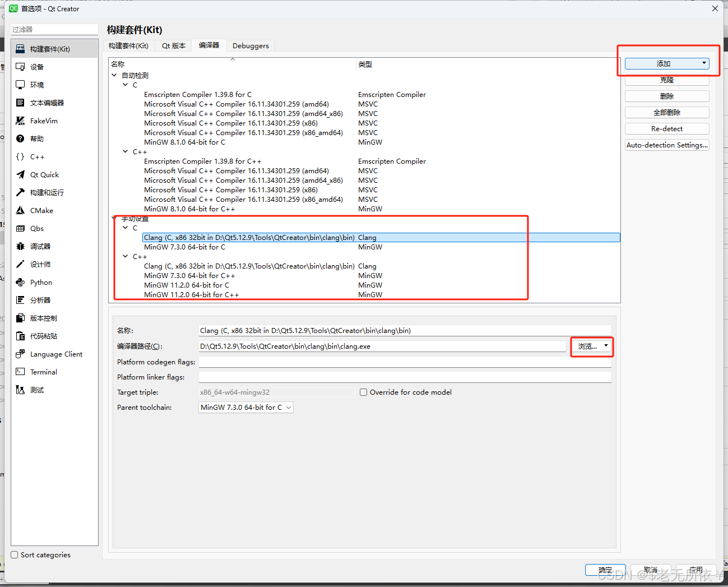Open the Qbs settings section

[36, 228]
